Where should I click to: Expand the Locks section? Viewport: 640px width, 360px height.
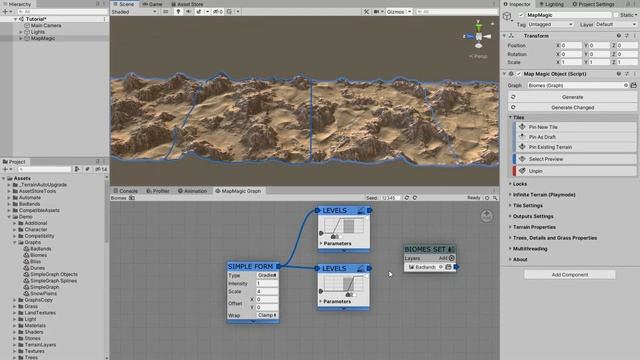click(510, 184)
